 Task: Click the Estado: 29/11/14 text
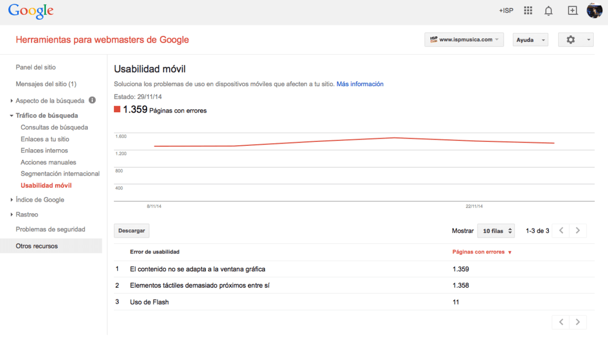138,97
